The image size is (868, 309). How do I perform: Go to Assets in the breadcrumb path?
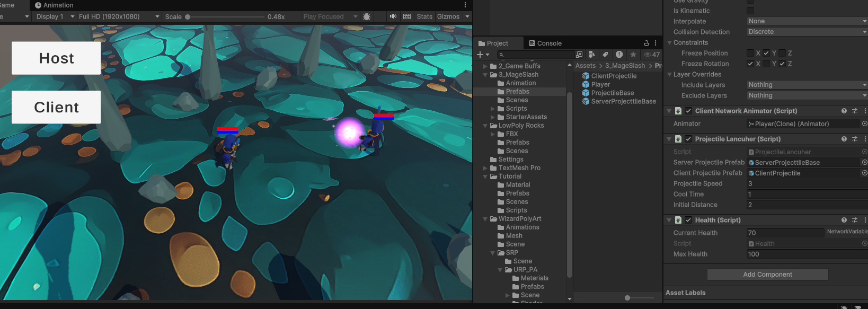pos(586,66)
